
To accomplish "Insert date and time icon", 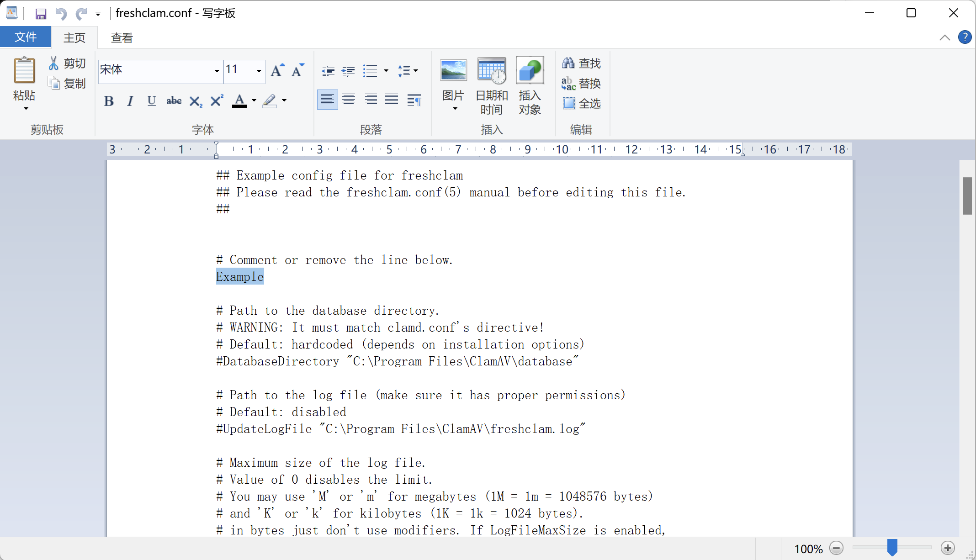I will pyautogui.click(x=492, y=71).
